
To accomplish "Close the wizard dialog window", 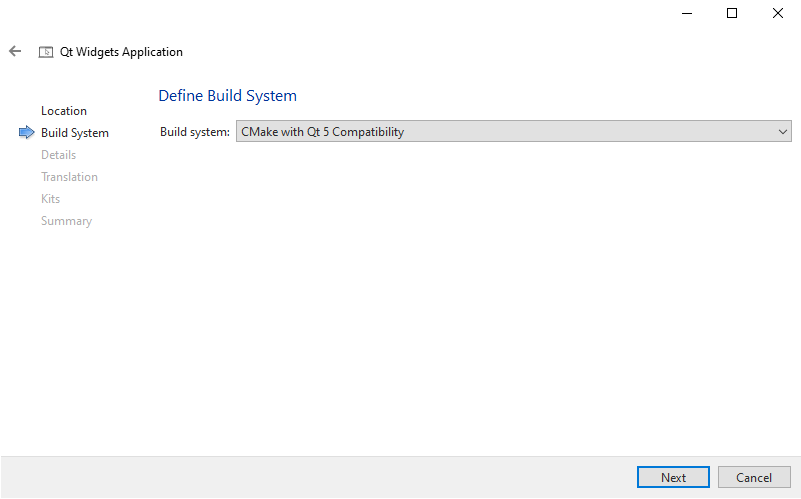I will point(777,14).
